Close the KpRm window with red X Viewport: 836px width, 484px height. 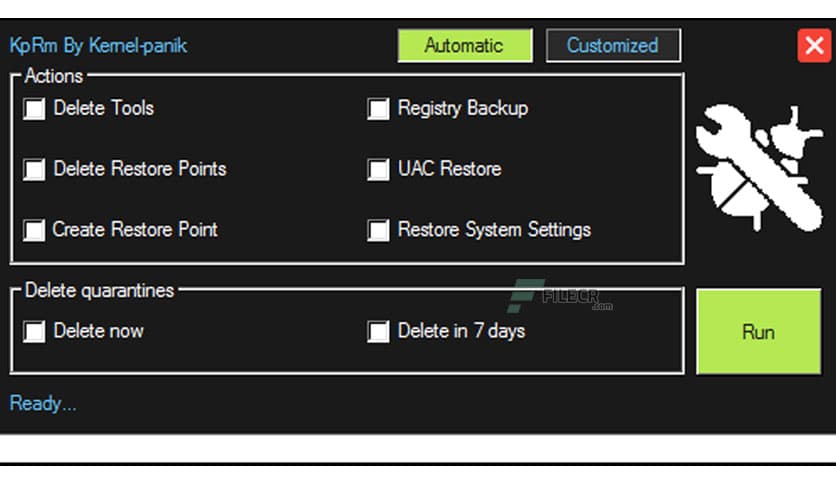tap(812, 46)
